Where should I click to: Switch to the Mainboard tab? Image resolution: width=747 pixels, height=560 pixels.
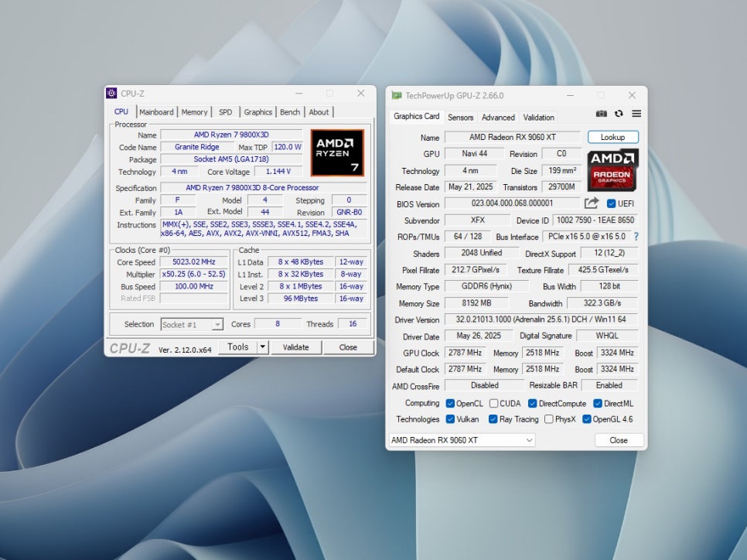coord(156,112)
